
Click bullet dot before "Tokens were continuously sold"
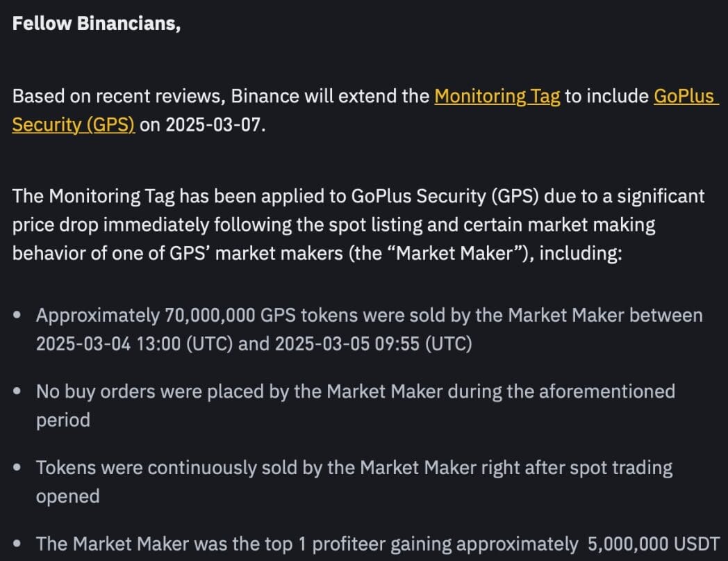pyautogui.click(x=19, y=468)
